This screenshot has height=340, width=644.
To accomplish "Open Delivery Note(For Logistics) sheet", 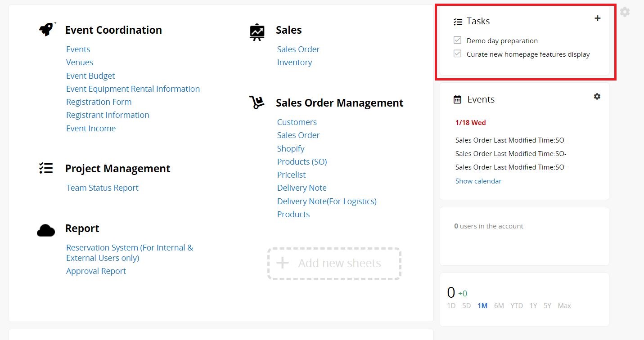I will (x=327, y=201).
